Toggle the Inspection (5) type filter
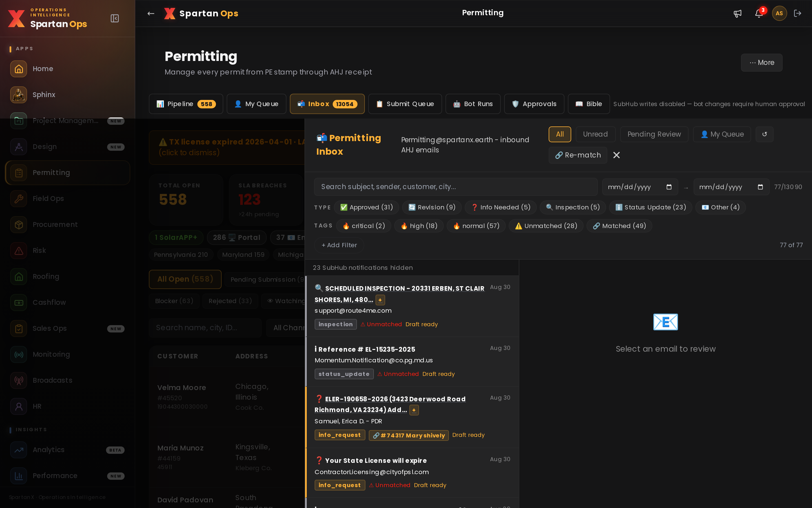Viewport: 812px width, 508px height. [573, 207]
